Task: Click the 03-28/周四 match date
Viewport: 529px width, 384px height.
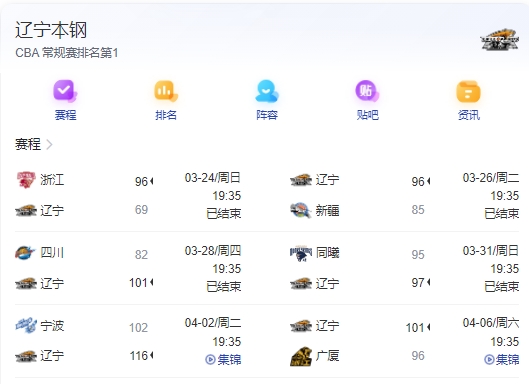Action: pyautogui.click(x=213, y=251)
